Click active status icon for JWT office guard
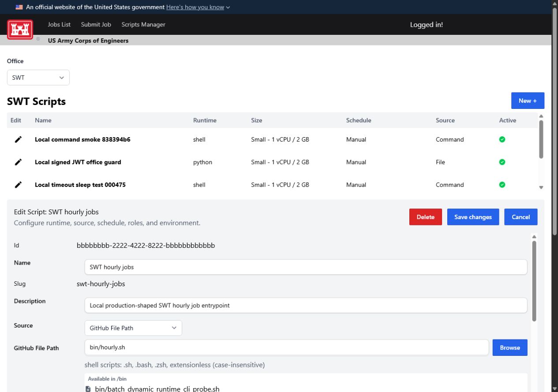 (x=502, y=162)
